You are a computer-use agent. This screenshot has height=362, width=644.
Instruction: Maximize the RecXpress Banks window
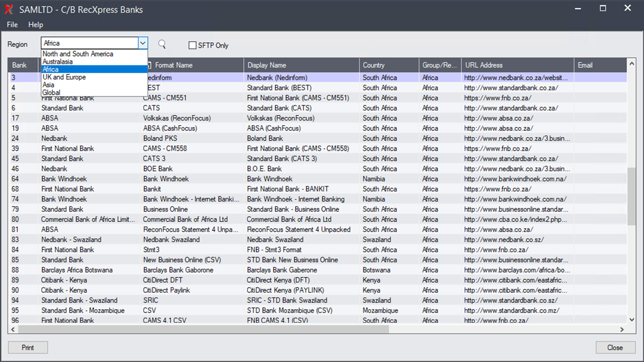(x=603, y=8)
